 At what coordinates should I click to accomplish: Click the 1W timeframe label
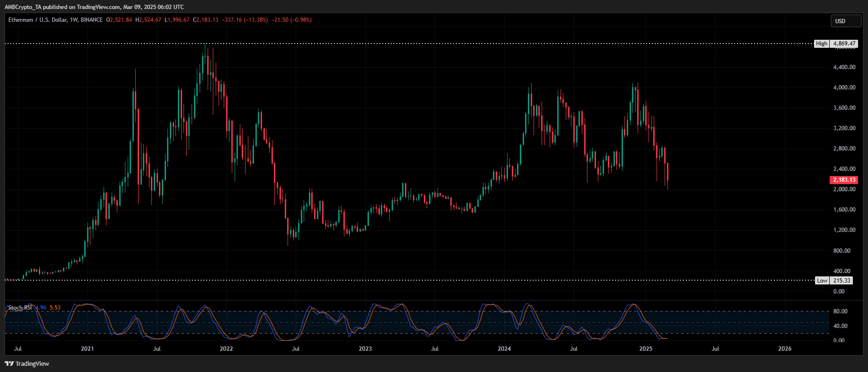[73, 20]
